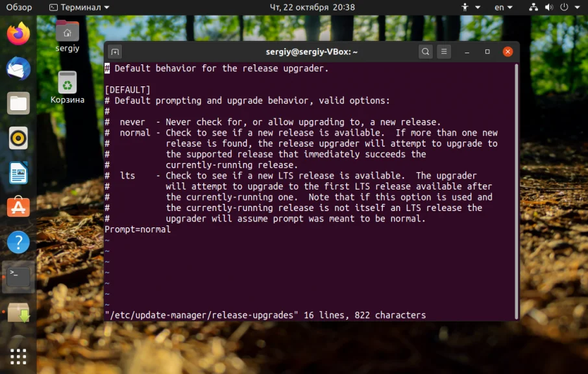Launch Firefox from the dock
Image resolution: width=588 pixels, height=374 pixels.
pos(18,34)
